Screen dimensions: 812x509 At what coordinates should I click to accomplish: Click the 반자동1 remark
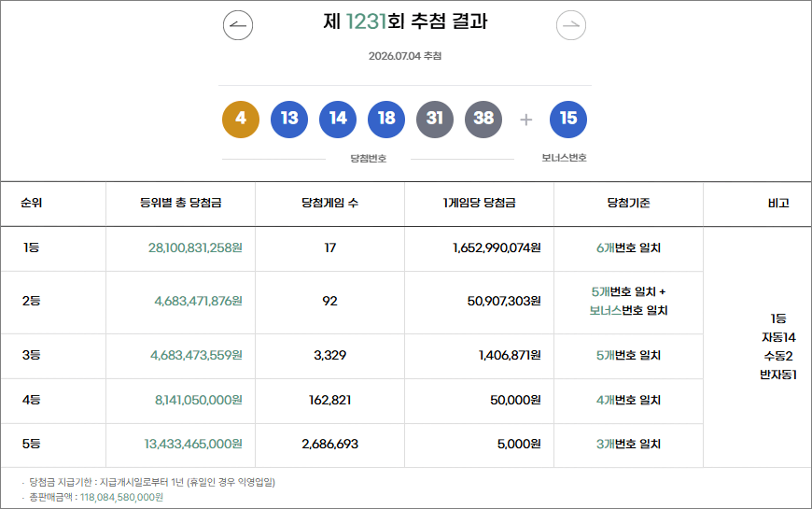[778, 375]
